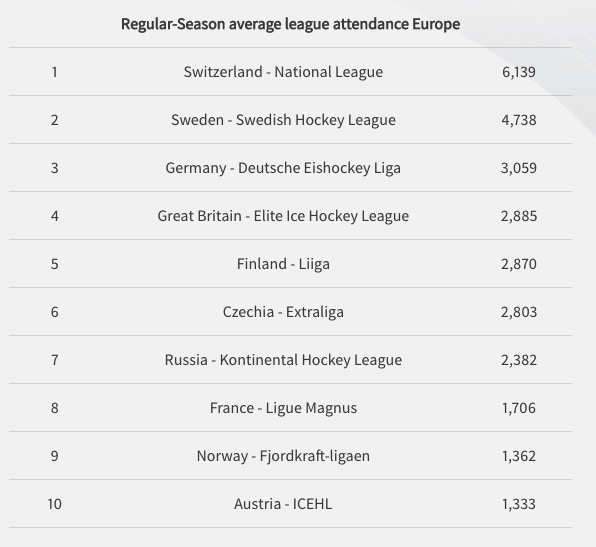Click Russia - Kontinental Hockey League text
596x547 pixels.
click(x=283, y=360)
